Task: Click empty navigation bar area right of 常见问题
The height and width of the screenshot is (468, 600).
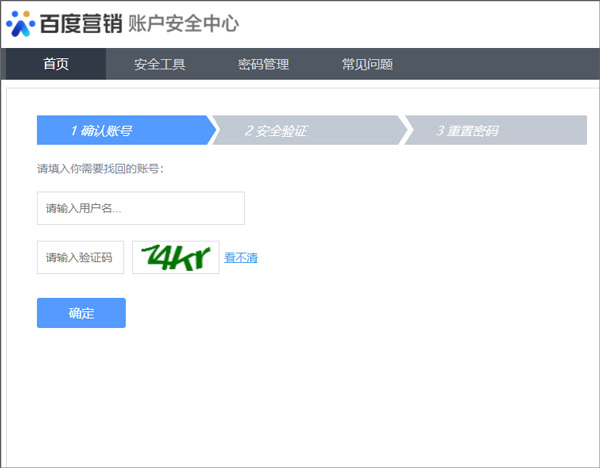Action: pos(500,65)
